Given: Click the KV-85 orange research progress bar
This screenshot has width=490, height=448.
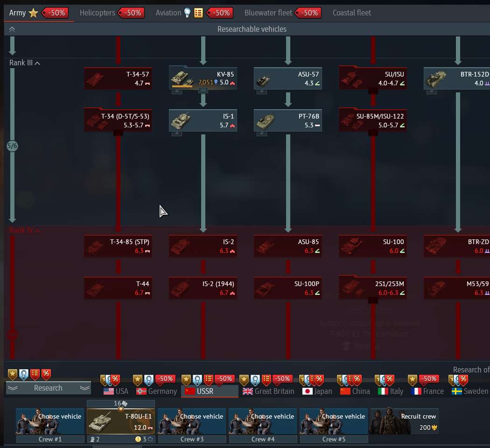Looking at the screenshot, I should (182, 86).
